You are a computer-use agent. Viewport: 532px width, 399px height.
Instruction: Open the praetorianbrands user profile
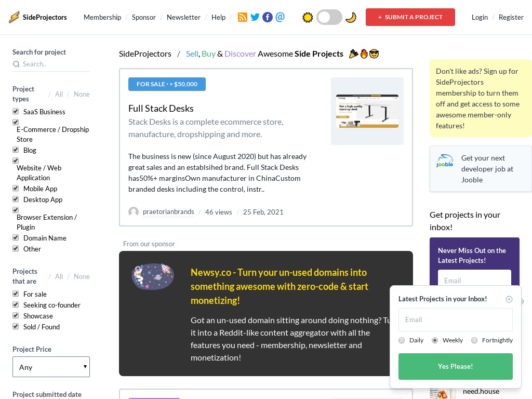tap(168, 212)
